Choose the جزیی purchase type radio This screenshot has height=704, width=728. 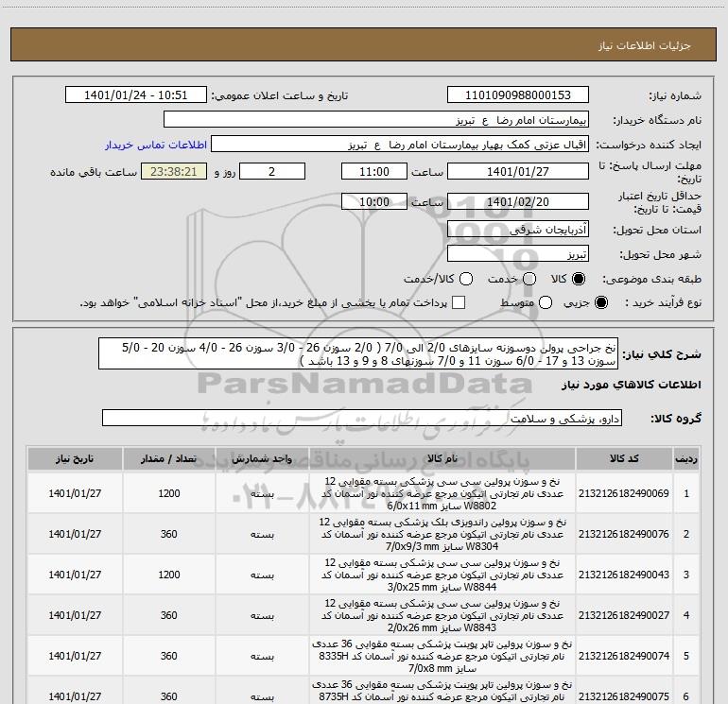pyautogui.click(x=600, y=302)
